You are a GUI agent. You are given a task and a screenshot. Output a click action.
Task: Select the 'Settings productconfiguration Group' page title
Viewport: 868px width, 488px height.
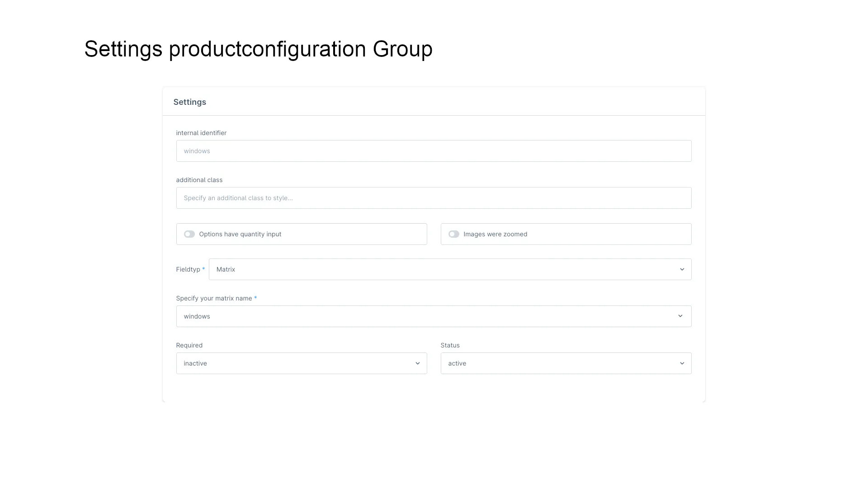[258, 49]
